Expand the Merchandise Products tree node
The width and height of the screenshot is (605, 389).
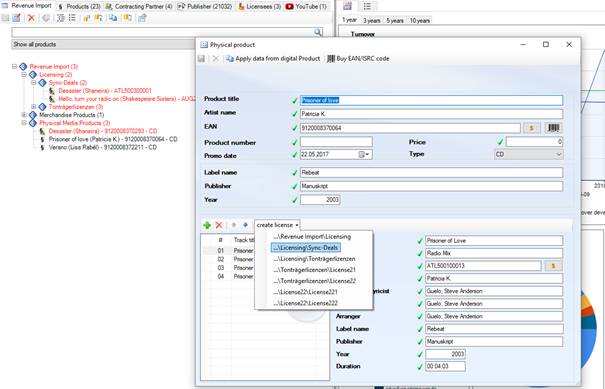click(24, 115)
